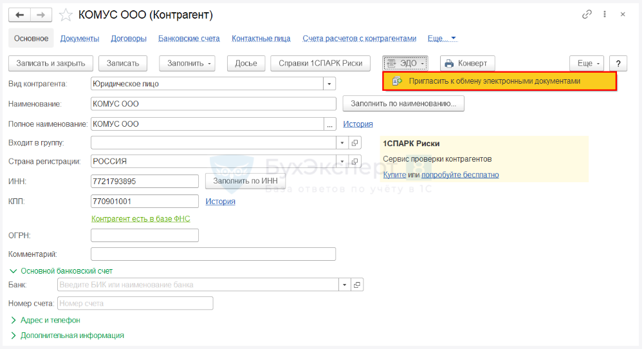Toggle the ЭДО dropdown menu
The image size is (644, 349).
point(405,63)
